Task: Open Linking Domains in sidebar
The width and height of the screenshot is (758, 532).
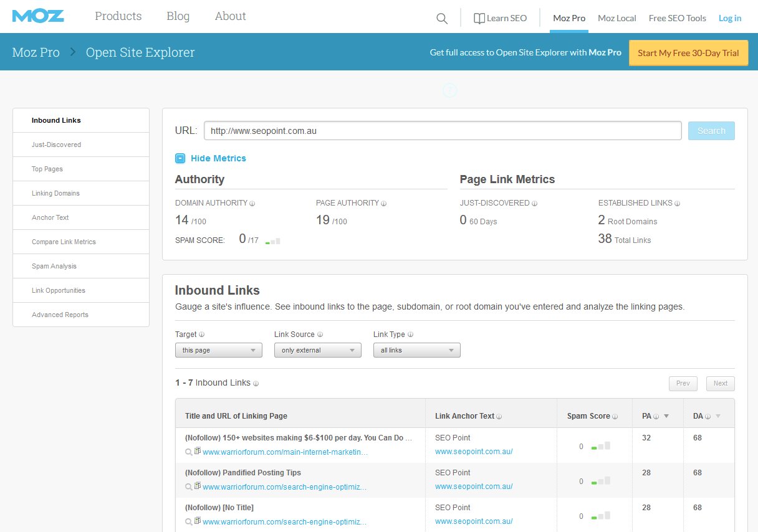Action: [x=81, y=193]
